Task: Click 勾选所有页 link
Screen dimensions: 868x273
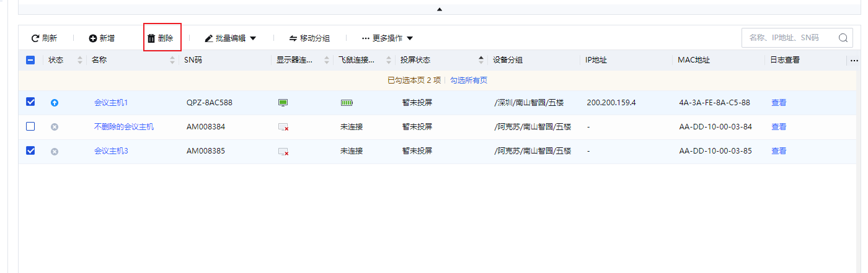Action: (468, 80)
